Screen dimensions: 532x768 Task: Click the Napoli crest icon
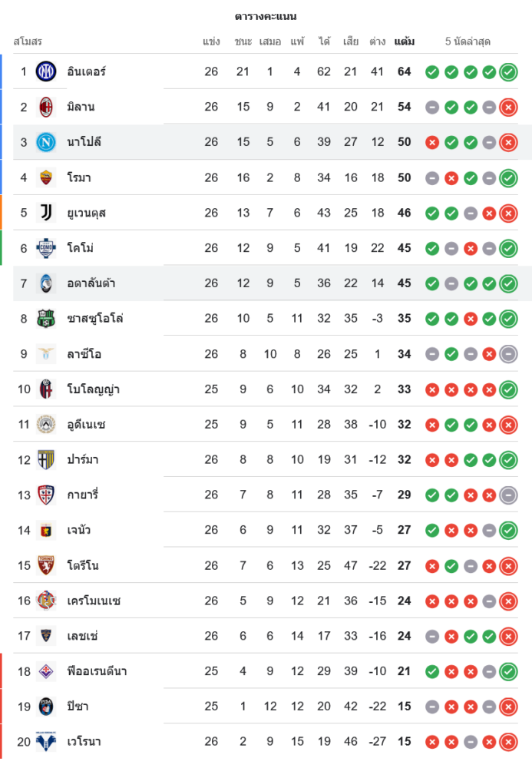46,142
